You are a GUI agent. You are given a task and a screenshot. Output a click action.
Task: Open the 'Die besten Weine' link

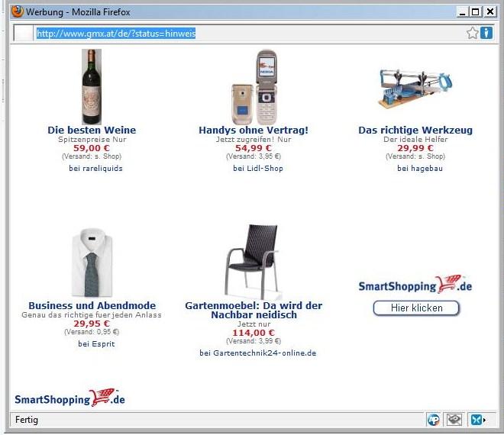pyautogui.click(x=92, y=130)
